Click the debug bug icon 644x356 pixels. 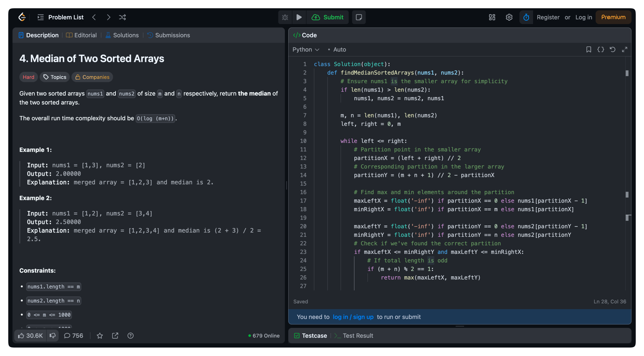(285, 17)
